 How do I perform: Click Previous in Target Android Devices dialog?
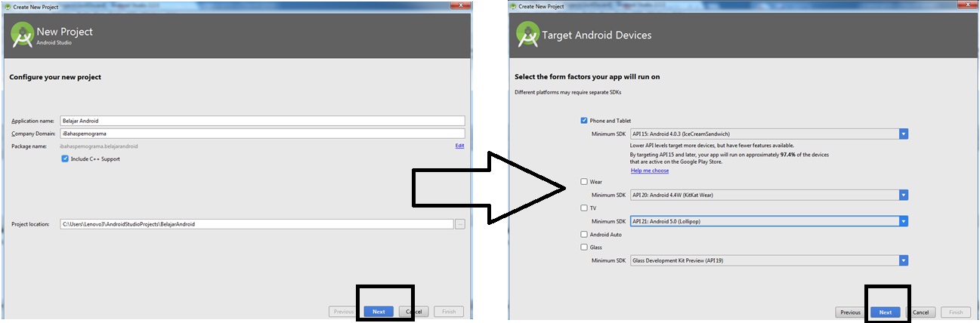click(x=851, y=312)
